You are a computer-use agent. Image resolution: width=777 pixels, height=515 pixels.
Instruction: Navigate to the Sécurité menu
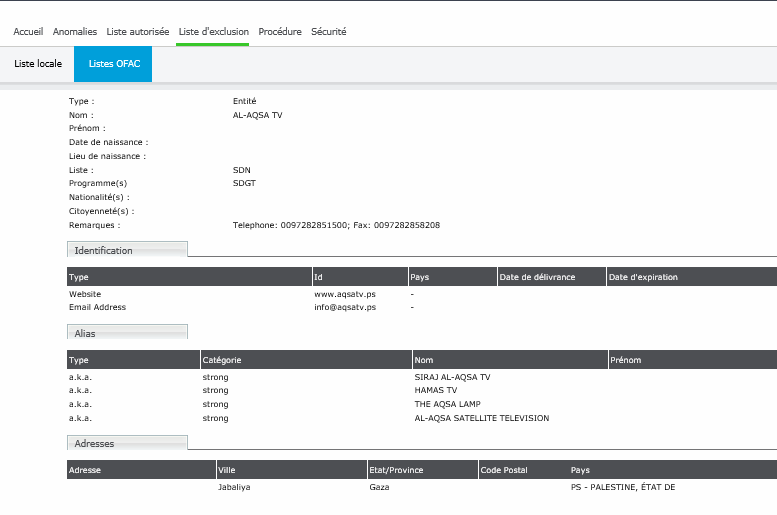click(328, 32)
